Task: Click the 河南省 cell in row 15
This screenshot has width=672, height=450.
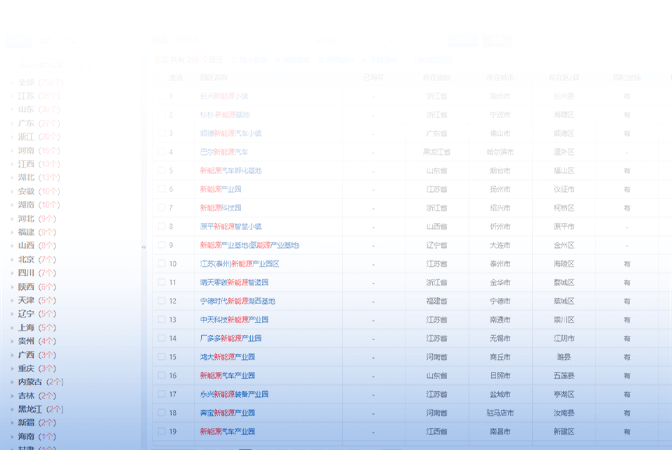Action: (x=436, y=357)
